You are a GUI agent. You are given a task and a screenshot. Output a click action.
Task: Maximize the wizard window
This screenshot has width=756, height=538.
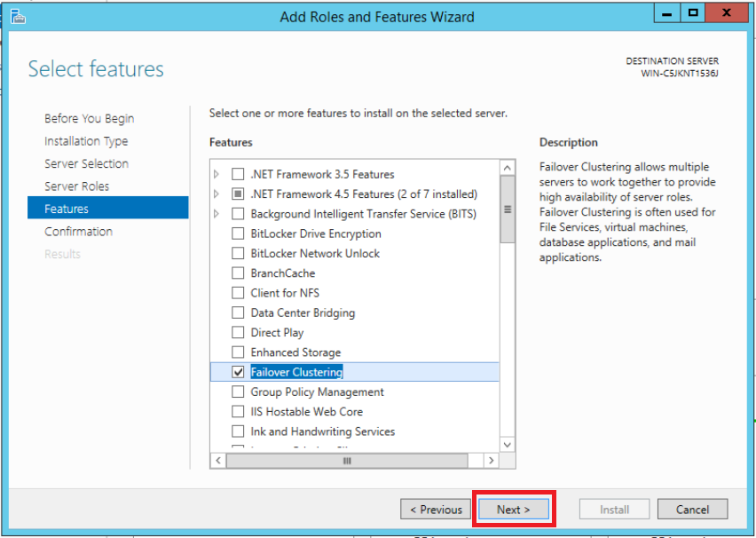click(693, 13)
